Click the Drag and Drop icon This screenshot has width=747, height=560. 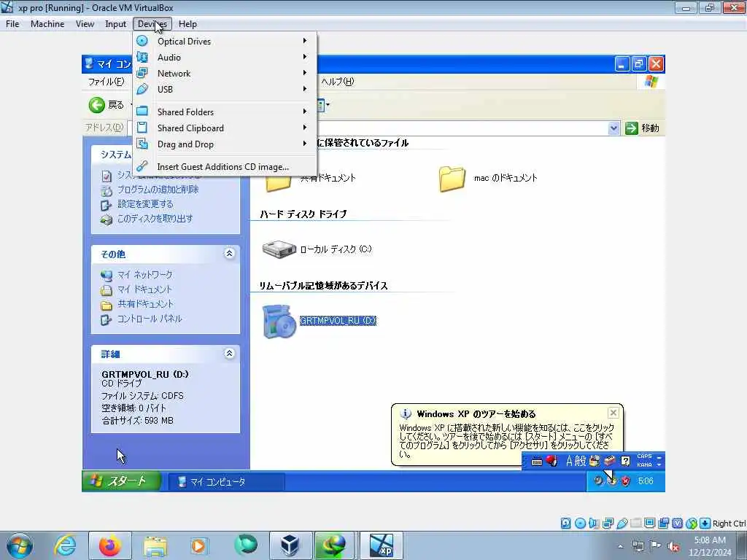click(142, 144)
